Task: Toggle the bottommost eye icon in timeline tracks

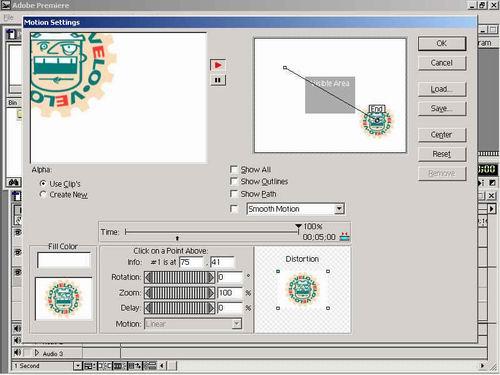Action: click(18, 272)
